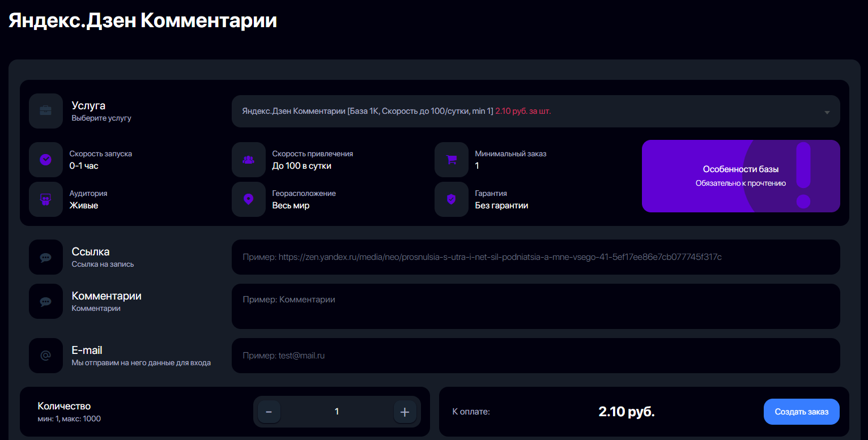Focus the Комментарии text area
The width and height of the screenshot is (868, 440).
(536, 306)
